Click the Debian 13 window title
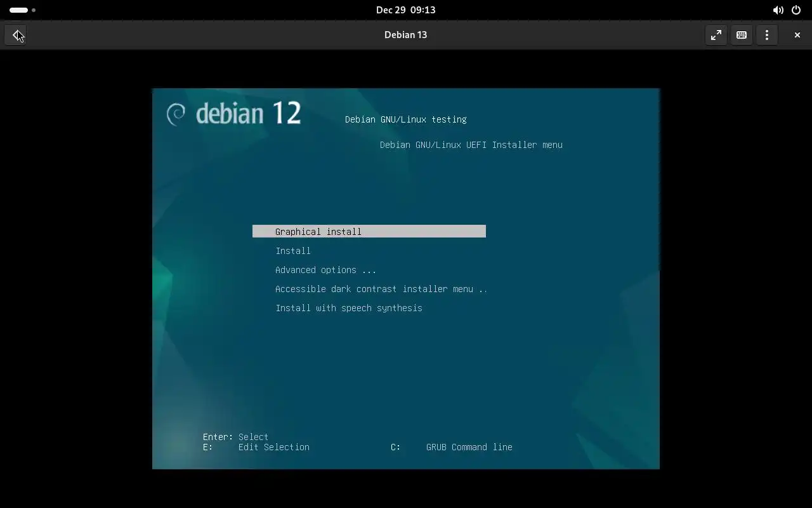The image size is (812, 508). (x=405, y=35)
